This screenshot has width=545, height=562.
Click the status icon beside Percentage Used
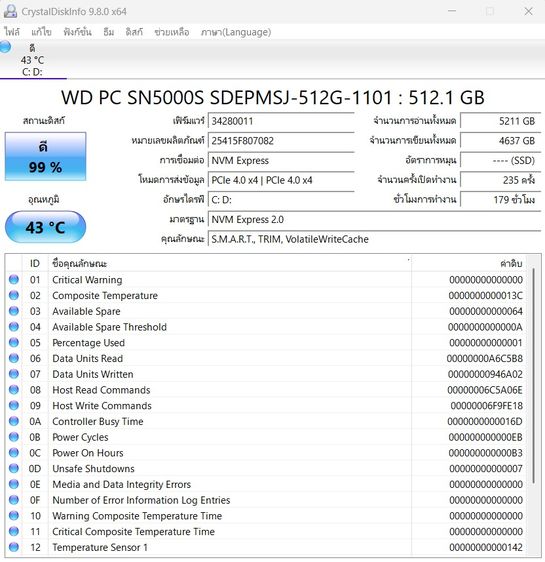[14, 343]
